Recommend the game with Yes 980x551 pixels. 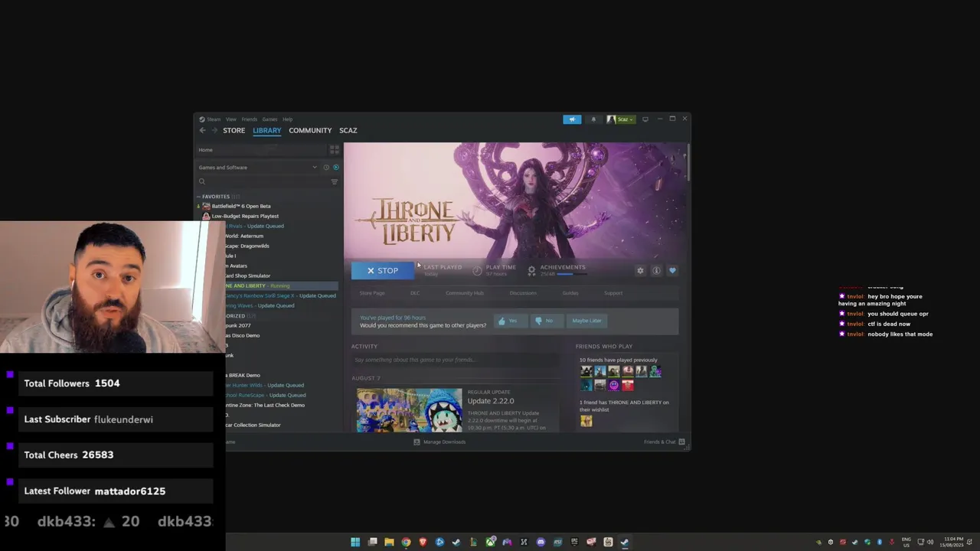(509, 321)
